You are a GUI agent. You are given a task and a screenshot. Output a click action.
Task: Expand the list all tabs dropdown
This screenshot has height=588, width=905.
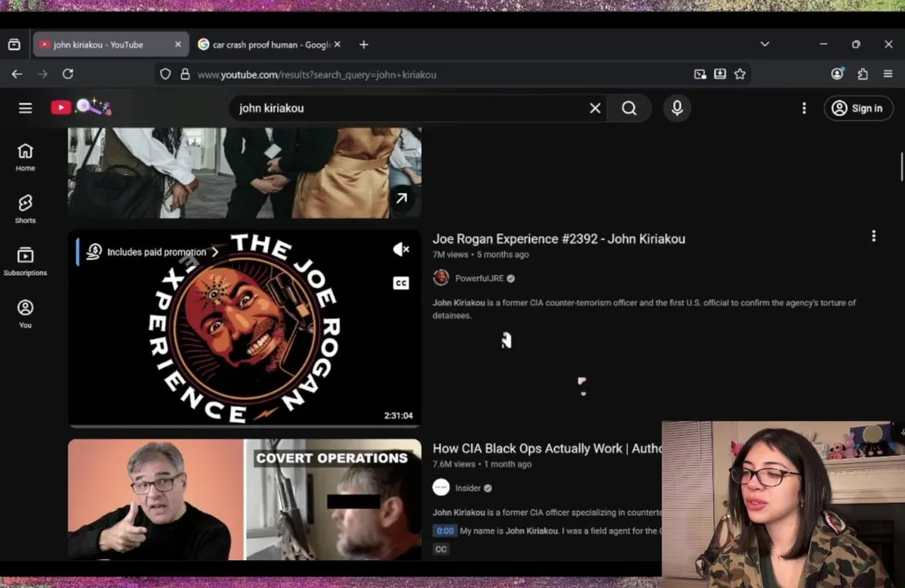765,44
